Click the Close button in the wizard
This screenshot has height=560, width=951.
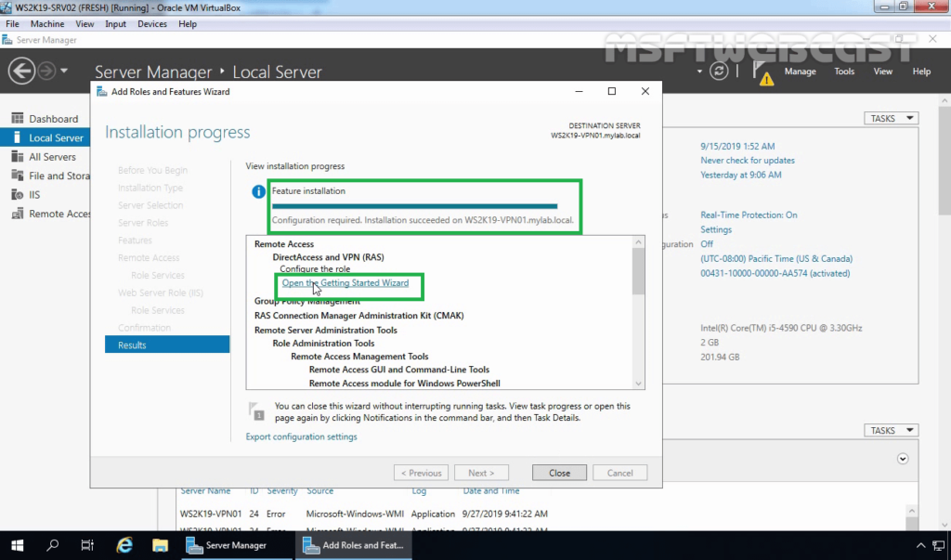click(559, 473)
